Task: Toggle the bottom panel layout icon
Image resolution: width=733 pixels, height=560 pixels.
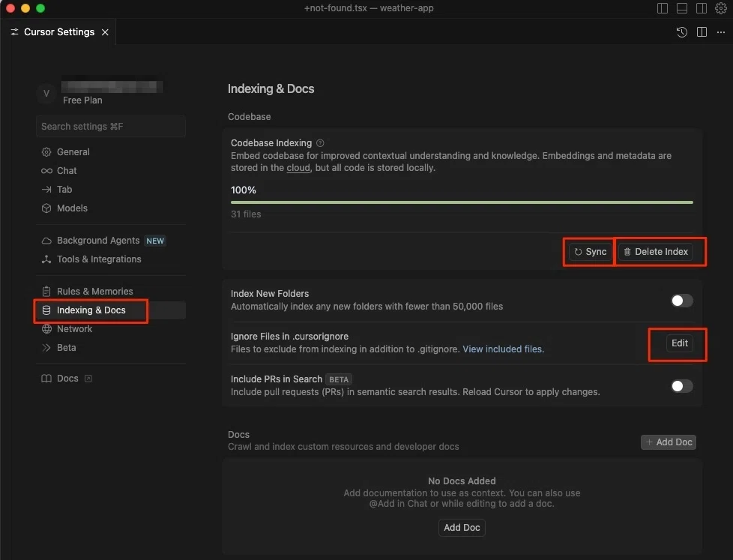Action: 681,8
